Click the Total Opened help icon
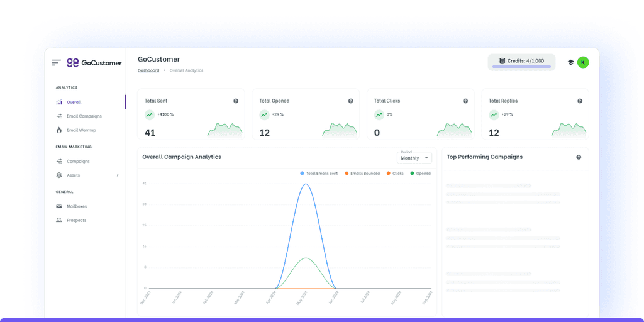 click(350, 101)
